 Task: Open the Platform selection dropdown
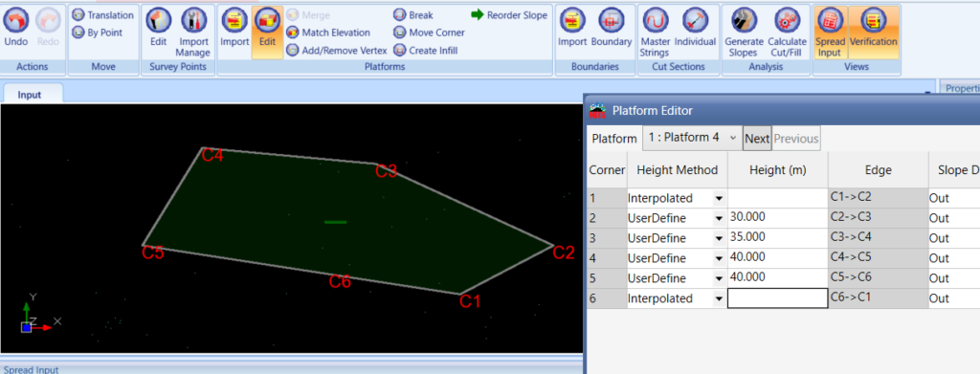pos(692,138)
